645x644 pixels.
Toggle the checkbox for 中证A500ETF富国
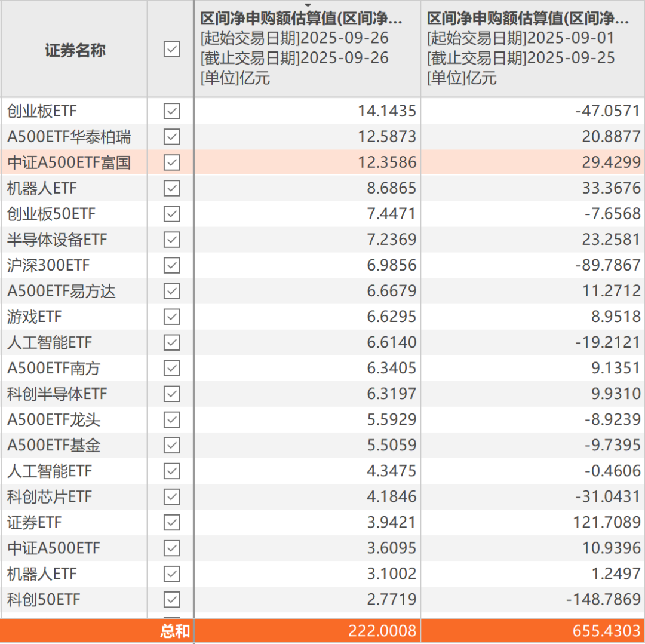pyautogui.click(x=171, y=162)
